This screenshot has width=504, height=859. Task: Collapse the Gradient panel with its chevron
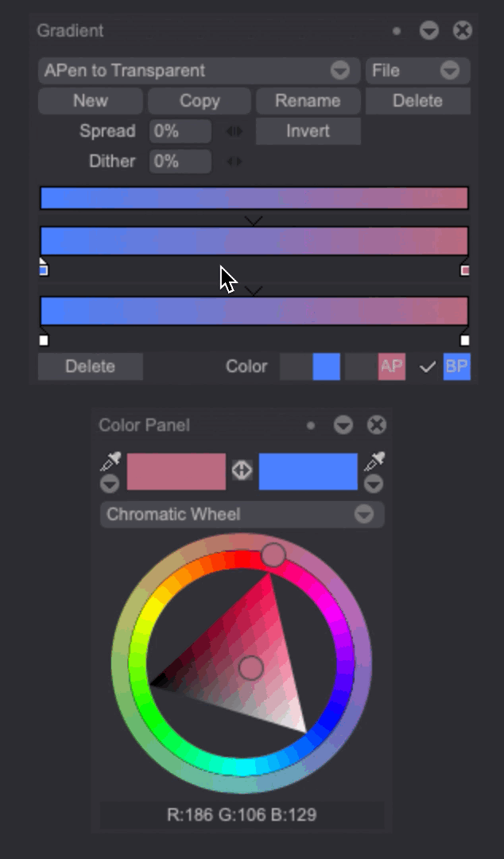pos(429,31)
